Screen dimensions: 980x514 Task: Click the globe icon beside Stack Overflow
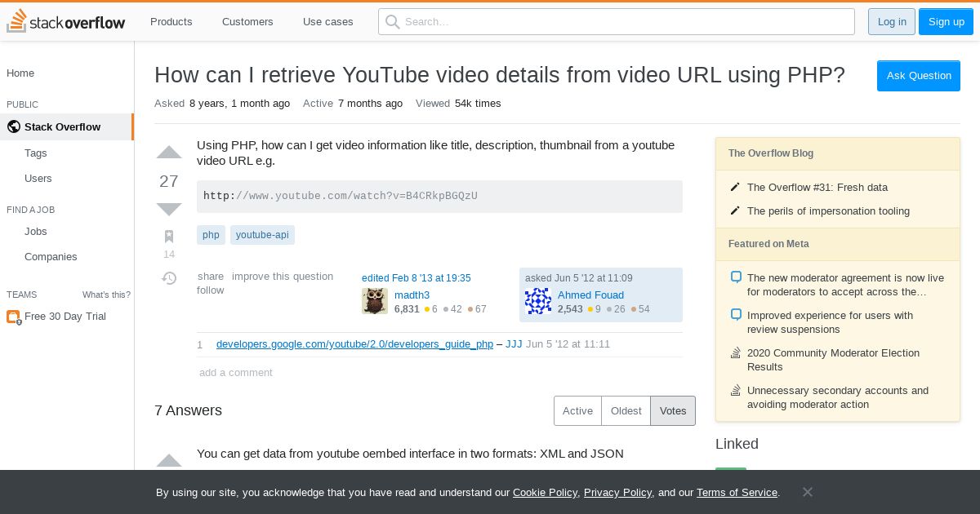click(x=13, y=126)
